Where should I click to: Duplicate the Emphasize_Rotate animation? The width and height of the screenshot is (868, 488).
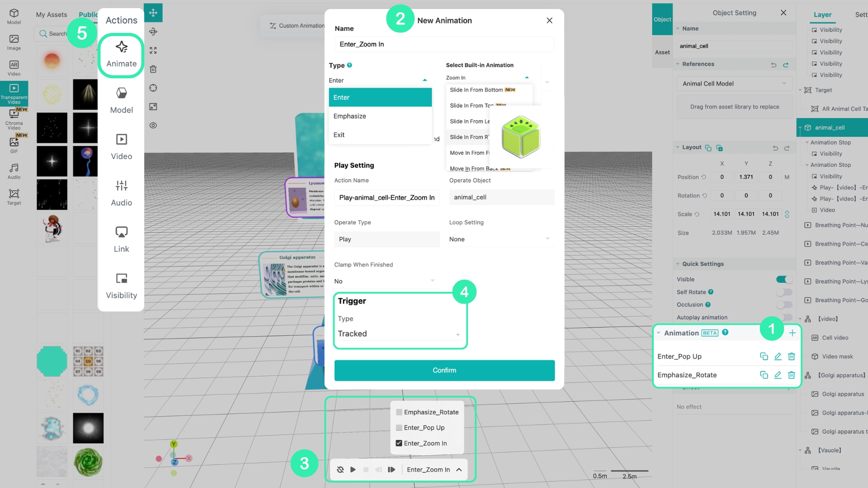(x=764, y=375)
